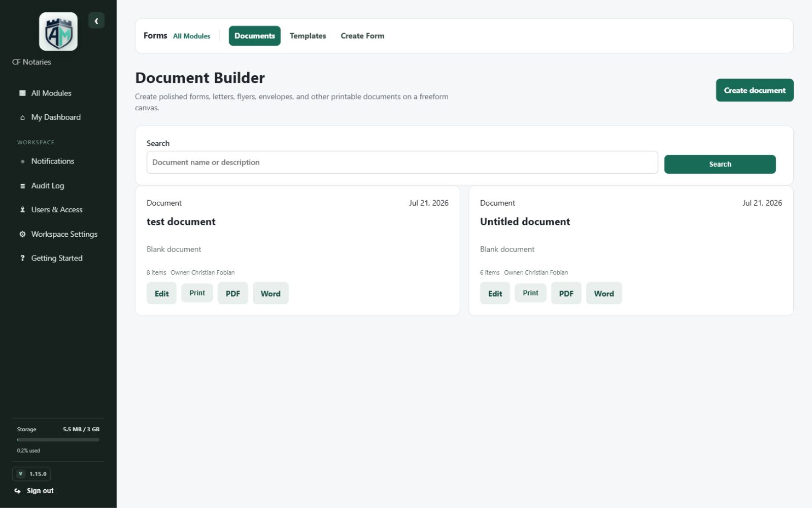Click the Forms module title
812x508 pixels.
[155, 36]
